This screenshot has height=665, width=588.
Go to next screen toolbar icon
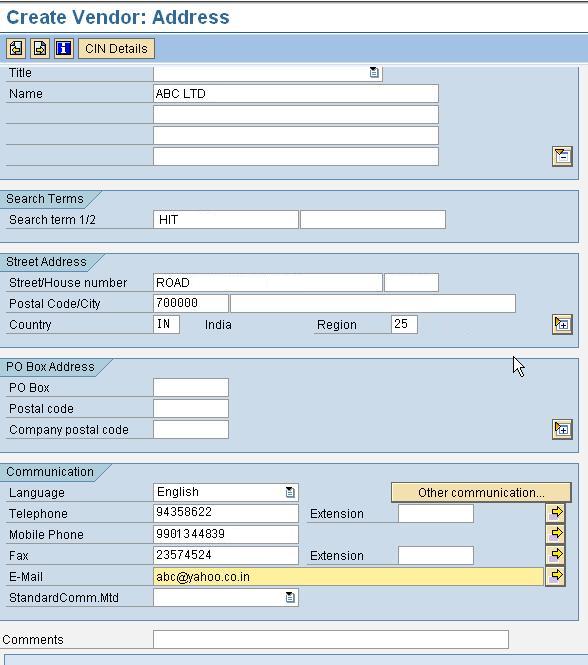[40, 48]
